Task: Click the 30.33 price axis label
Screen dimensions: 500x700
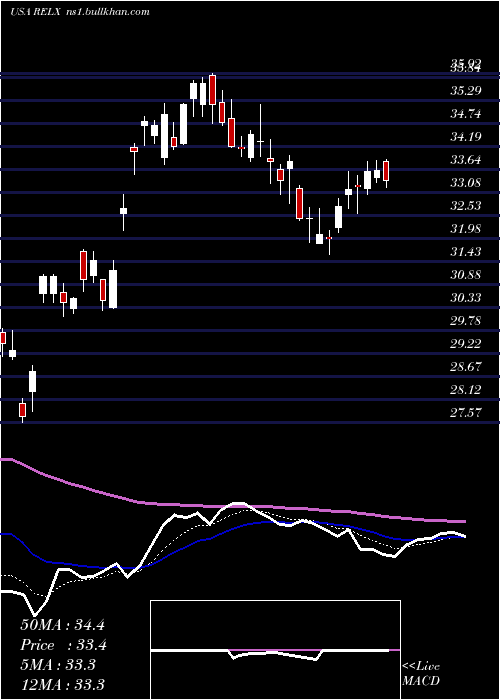Action: [466, 298]
